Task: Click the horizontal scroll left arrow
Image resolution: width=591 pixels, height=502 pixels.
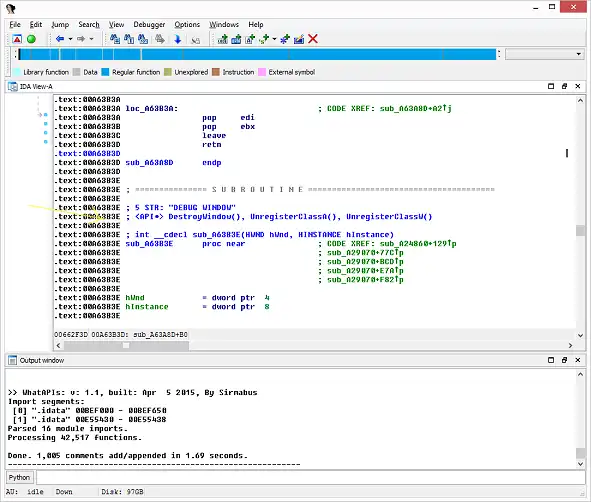Action: (x=58, y=345)
